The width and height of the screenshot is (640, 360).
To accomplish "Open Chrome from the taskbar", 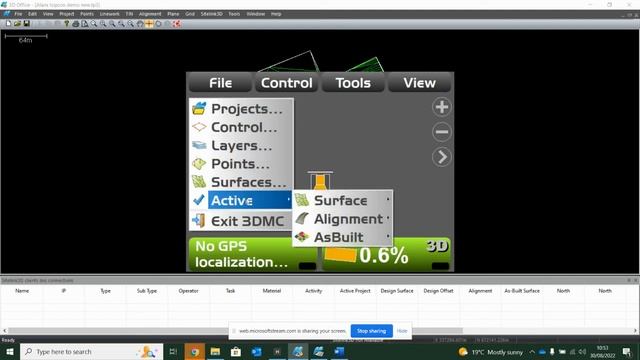I will (195, 351).
